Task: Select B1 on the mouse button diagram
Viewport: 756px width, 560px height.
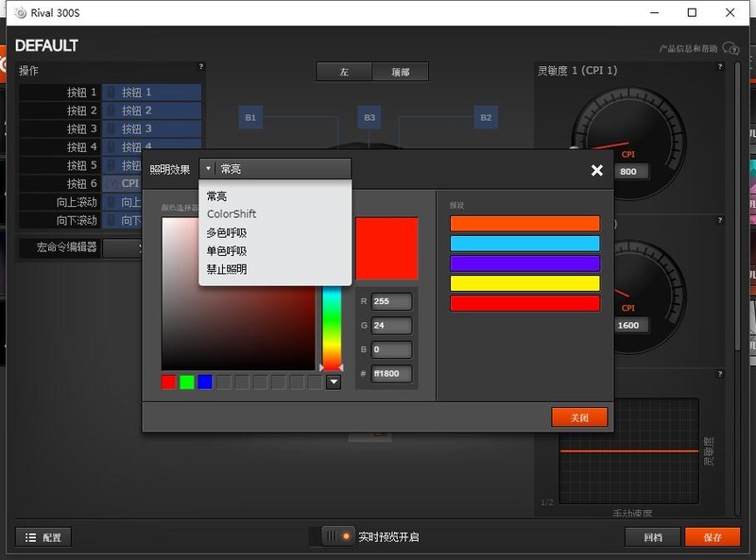Action: [249, 118]
